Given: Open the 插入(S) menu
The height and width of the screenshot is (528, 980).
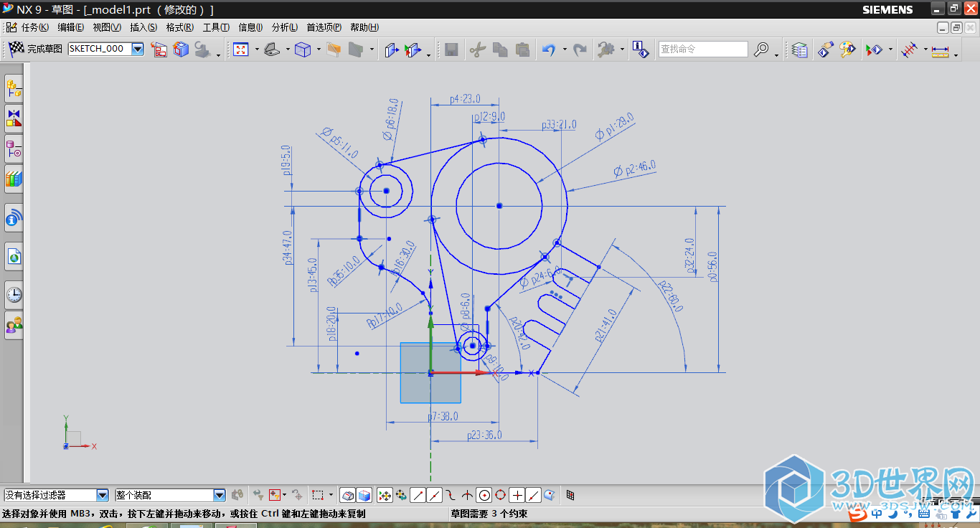Looking at the screenshot, I should 143,27.
